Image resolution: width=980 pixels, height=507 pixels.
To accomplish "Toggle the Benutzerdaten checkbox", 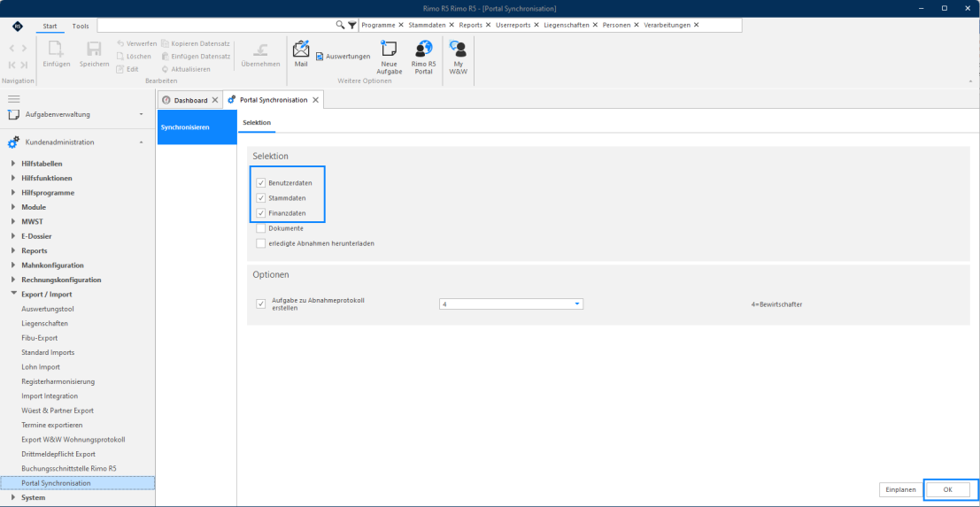I will tap(260, 183).
